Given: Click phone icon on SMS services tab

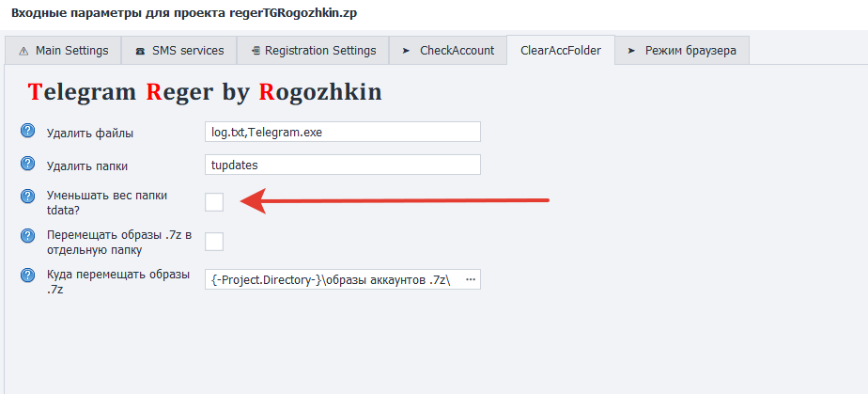Looking at the screenshot, I should (x=140, y=51).
